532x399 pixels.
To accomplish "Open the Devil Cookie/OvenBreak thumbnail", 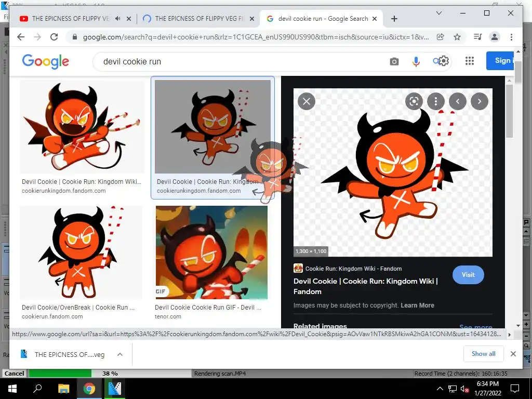I will coord(81,252).
